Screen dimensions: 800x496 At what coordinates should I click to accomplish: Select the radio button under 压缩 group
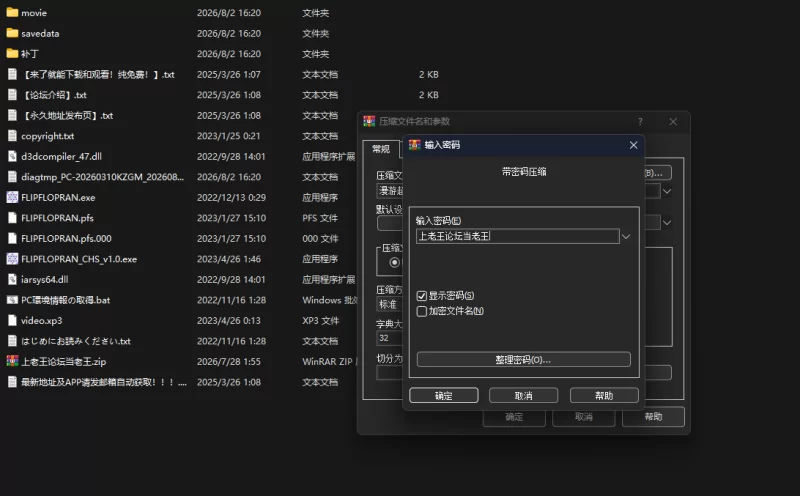[x=394, y=262]
